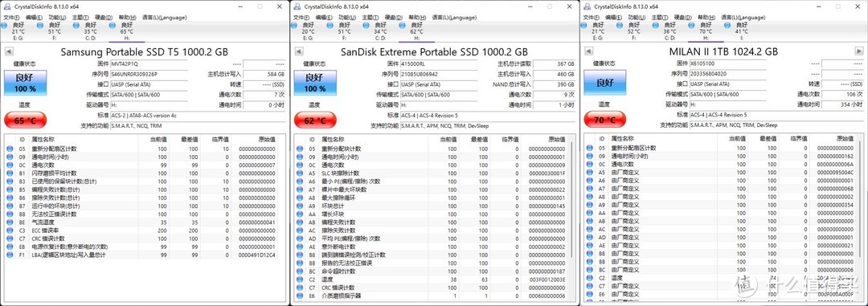The width and height of the screenshot is (868, 306).
Task: Open 语言(L)(Language) menu in the MILAN II window
Action: click(x=743, y=18)
